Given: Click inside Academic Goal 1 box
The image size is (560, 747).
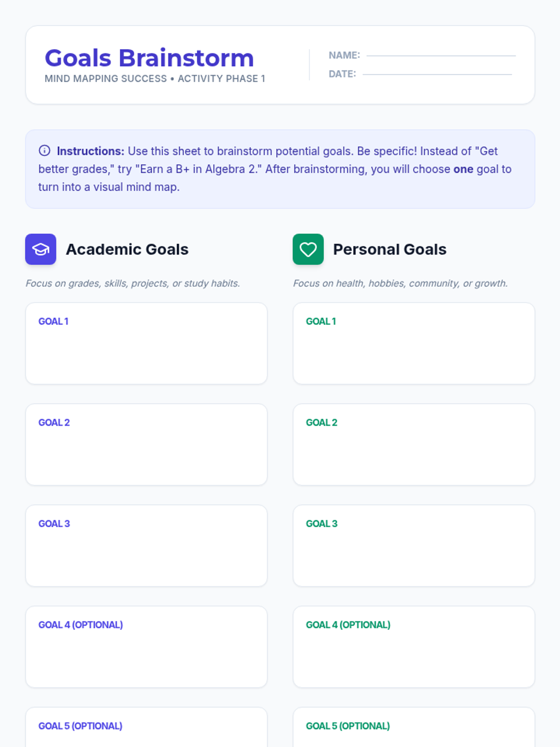Looking at the screenshot, I should coord(146,343).
